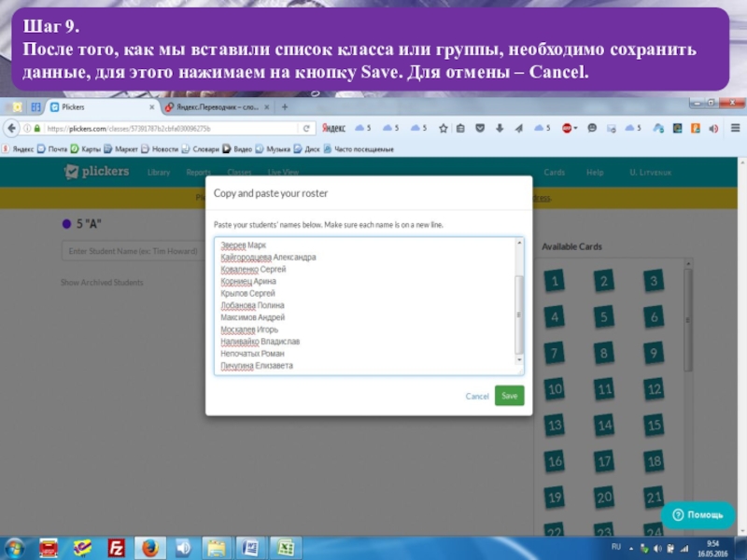Select the line Непочатых Роман
The image size is (747, 560).
click(x=252, y=354)
